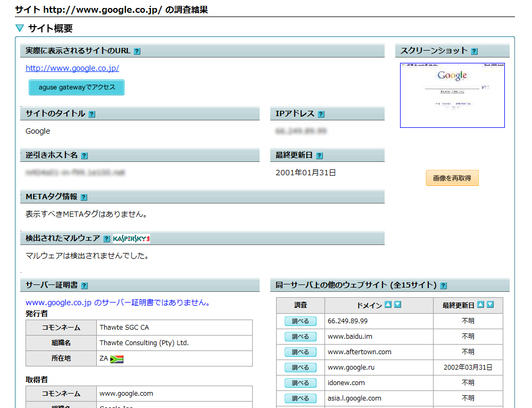Viewport: 532px width, 408px height.
Task: Open help for METAタグ情報
Action: [84, 197]
